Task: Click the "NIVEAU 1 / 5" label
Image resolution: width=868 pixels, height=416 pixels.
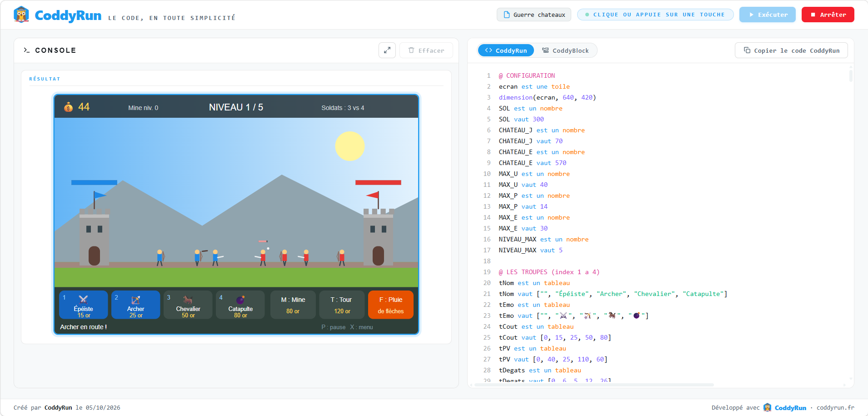Action: pos(236,107)
